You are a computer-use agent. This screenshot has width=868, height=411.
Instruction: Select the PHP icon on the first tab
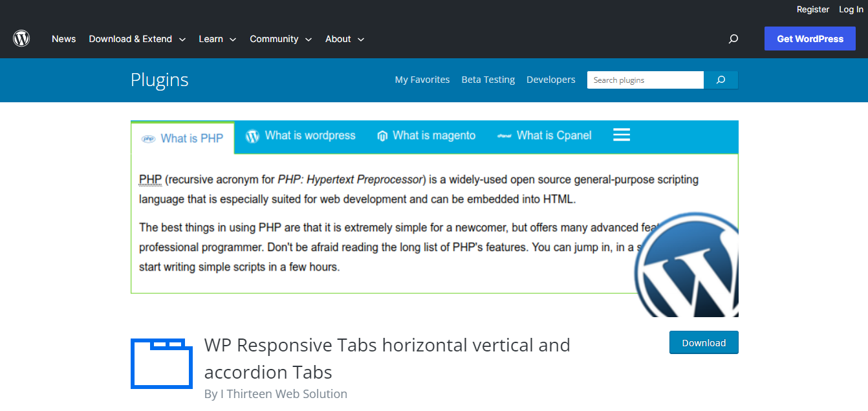tap(149, 138)
